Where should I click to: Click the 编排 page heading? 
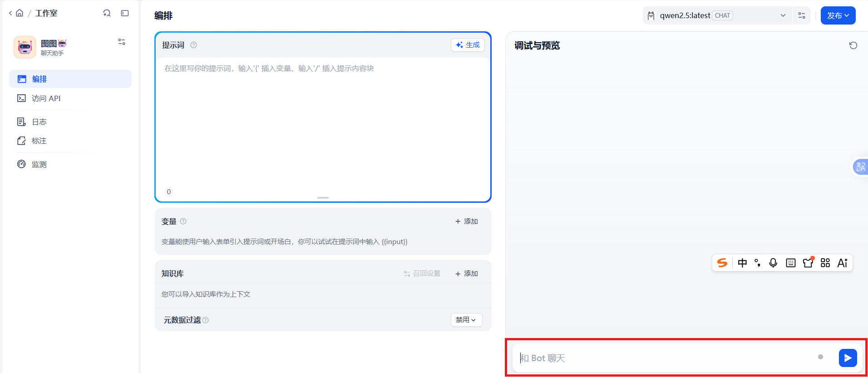click(163, 15)
